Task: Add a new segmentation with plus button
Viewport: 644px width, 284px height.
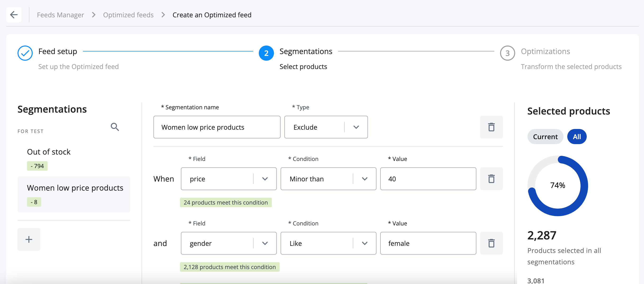Action: click(x=29, y=239)
